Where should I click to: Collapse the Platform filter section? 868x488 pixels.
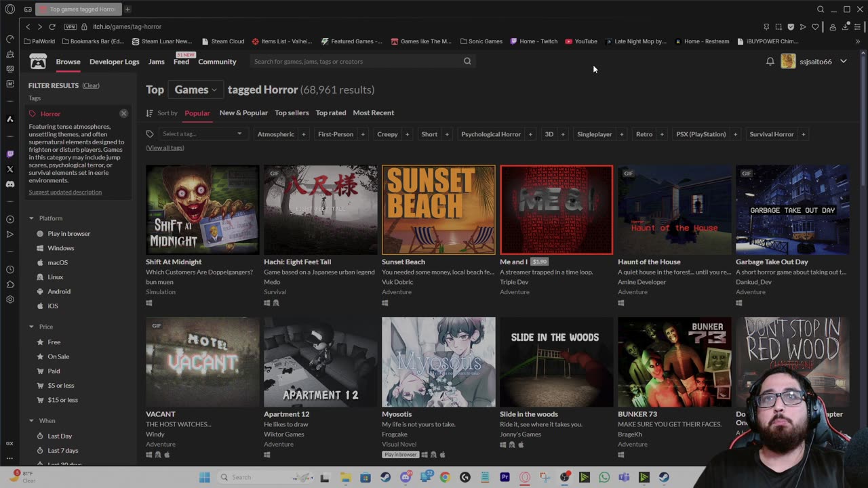point(31,218)
